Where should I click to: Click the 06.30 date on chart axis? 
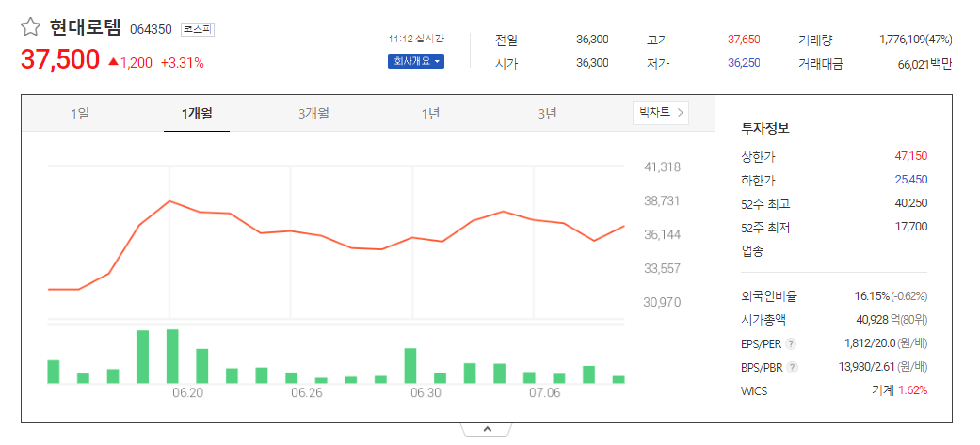(426, 394)
